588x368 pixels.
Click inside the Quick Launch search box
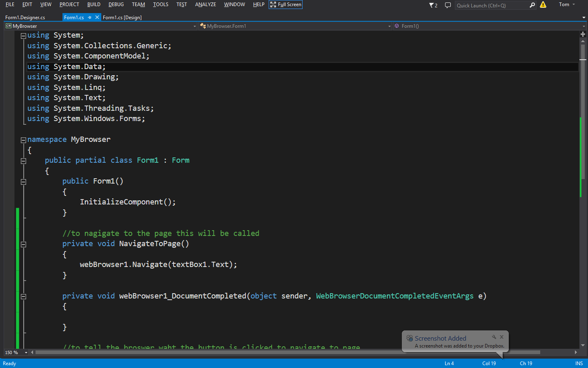[x=492, y=5]
